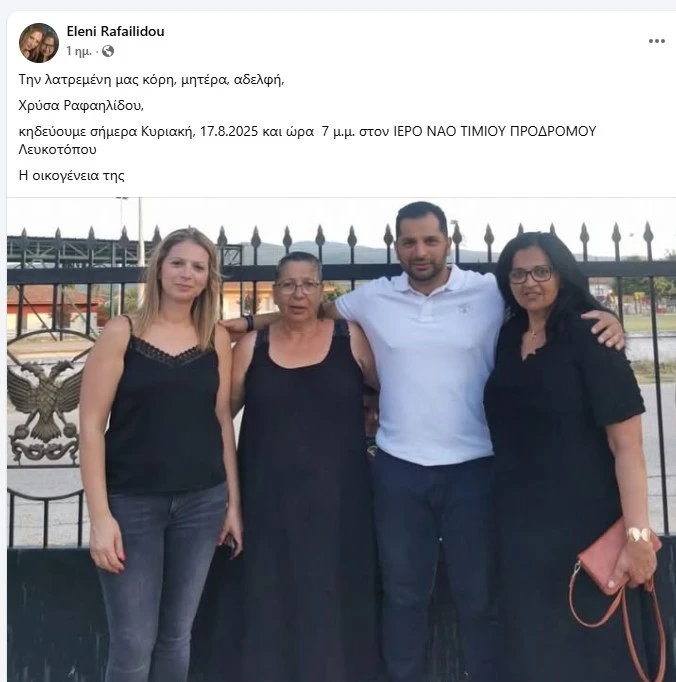Viewport: 676px width, 682px height.
Task: Click the gold bracelet in the photo
Action: [x=639, y=535]
